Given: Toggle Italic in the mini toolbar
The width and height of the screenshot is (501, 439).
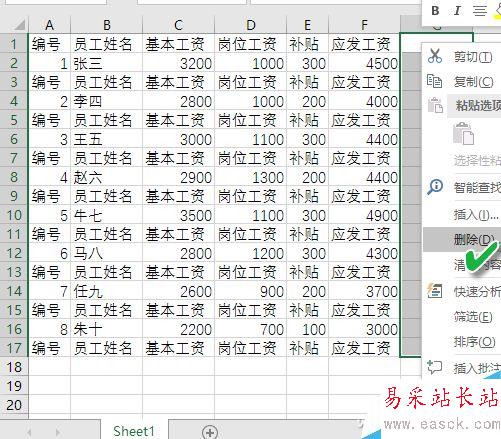Looking at the screenshot, I should tap(457, 11).
